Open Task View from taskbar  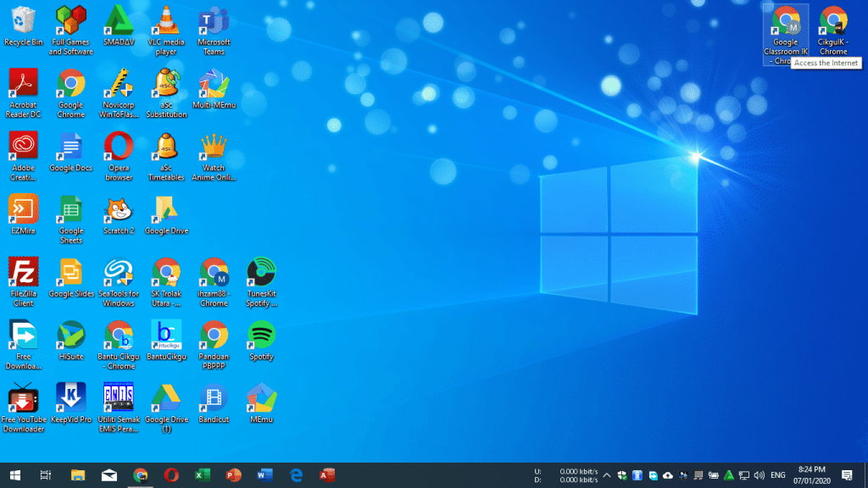pos(46,475)
